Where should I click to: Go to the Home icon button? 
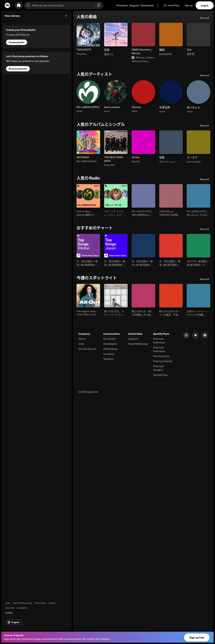click(x=19, y=5)
